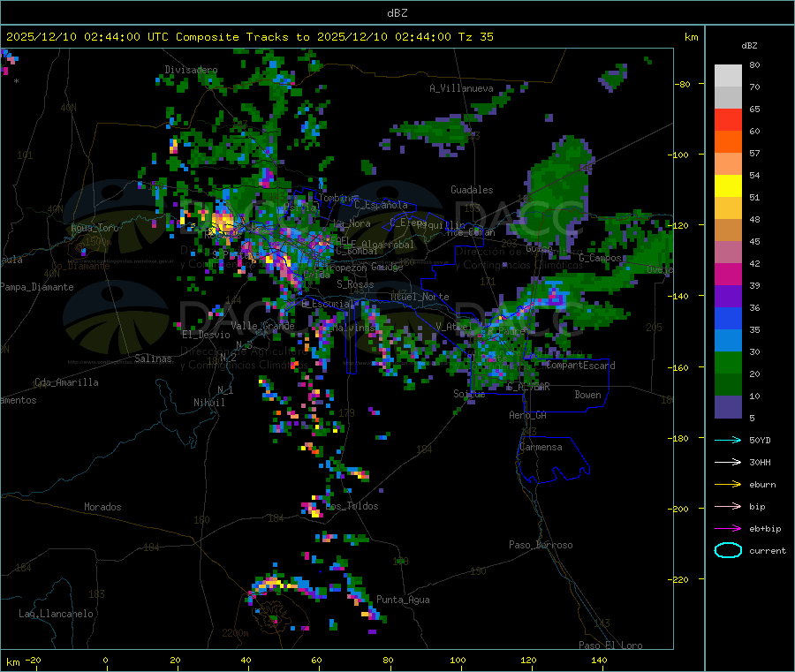Select the 'Guadales' place label
The width and height of the screenshot is (795, 672).
click(x=472, y=190)
